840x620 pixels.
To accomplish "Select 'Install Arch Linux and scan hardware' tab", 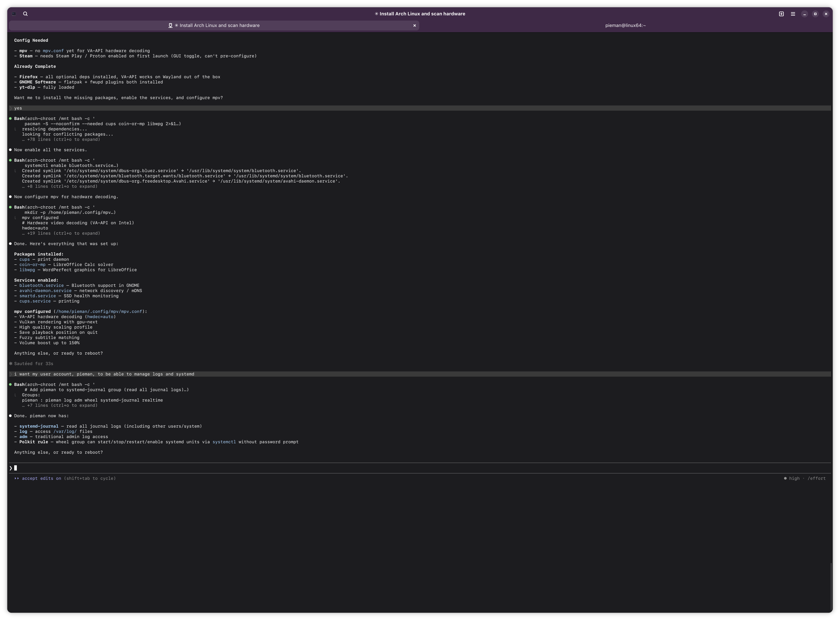I will pyautogui.click(x=219, y=25).
